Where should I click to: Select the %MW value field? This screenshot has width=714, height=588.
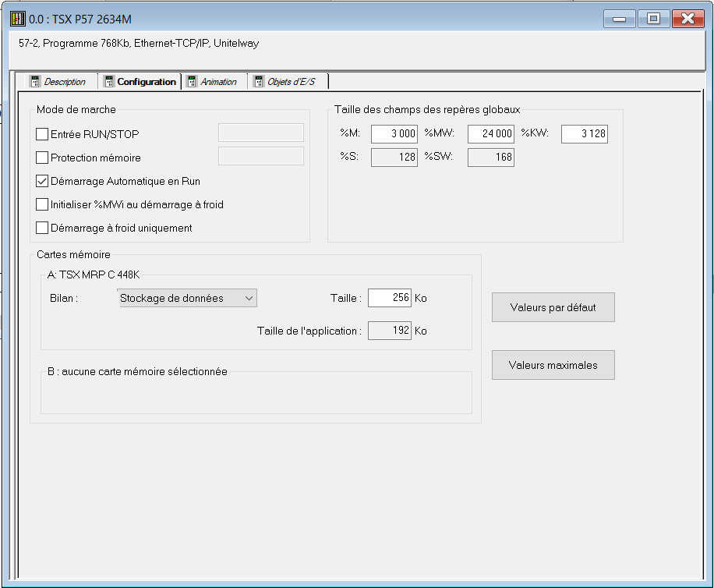point(491,134)
